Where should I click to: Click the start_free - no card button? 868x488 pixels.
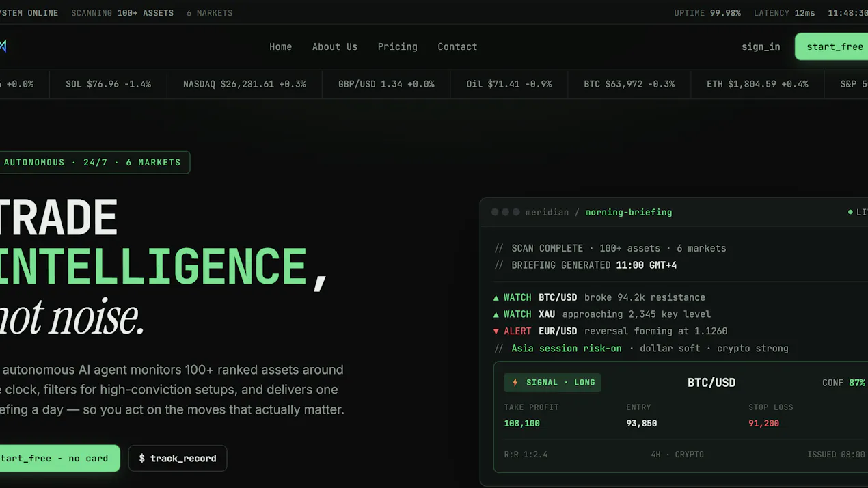click(59, 458)
